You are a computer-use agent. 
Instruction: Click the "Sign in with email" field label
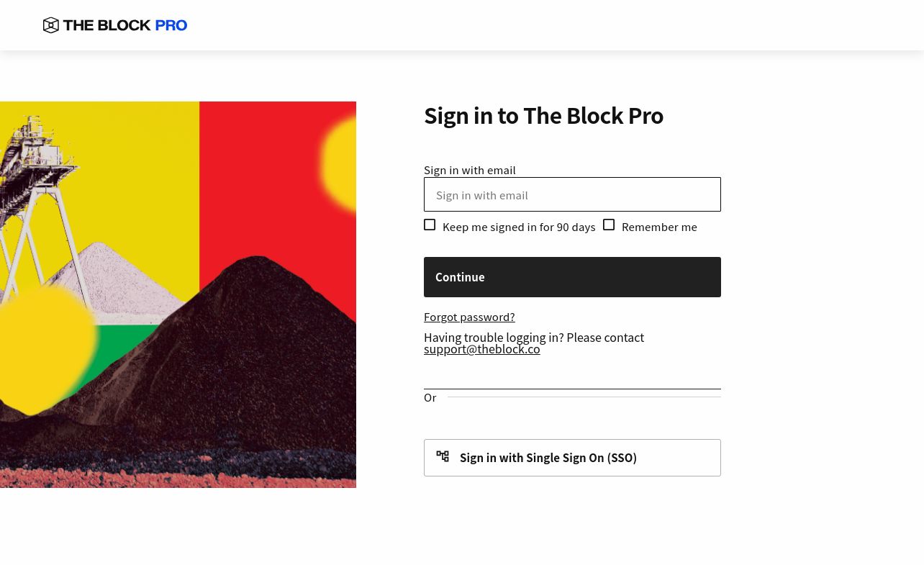[470, 170]
